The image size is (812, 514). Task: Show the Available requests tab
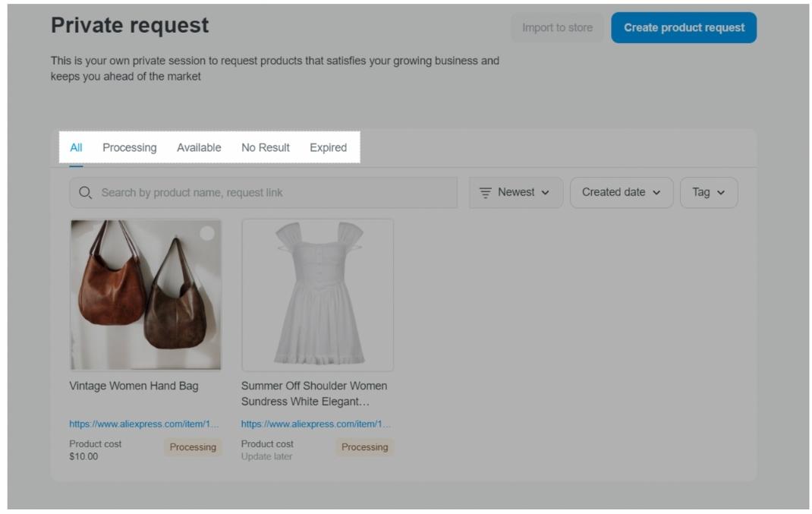point(199,148)
